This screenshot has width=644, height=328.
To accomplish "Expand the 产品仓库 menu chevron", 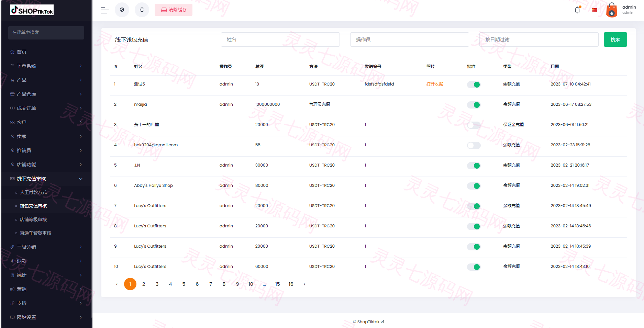I will 81,94.
